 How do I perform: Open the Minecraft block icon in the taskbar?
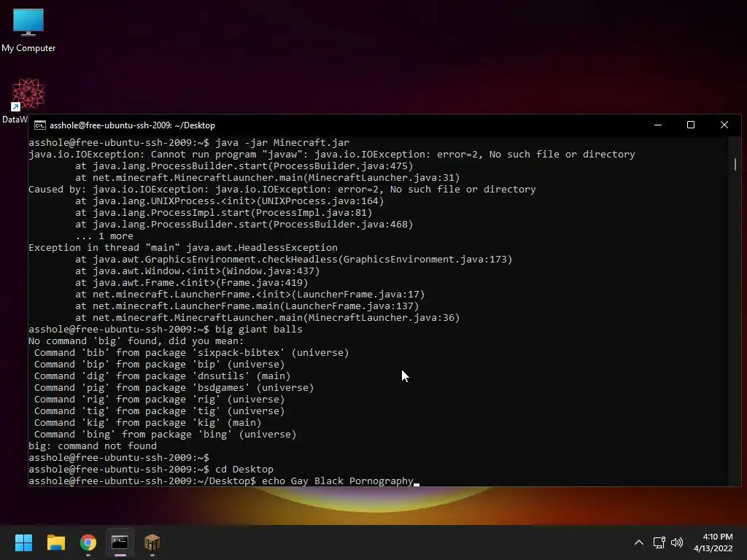[x=152, y=542]
